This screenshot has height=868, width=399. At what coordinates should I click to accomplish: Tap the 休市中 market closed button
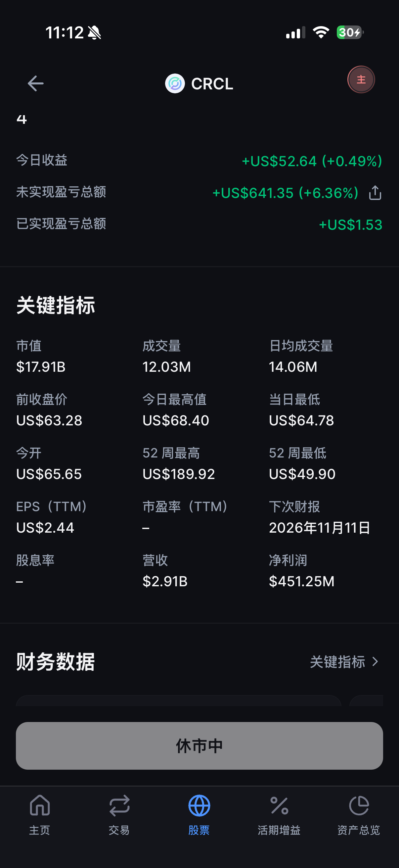click(199, 746)
